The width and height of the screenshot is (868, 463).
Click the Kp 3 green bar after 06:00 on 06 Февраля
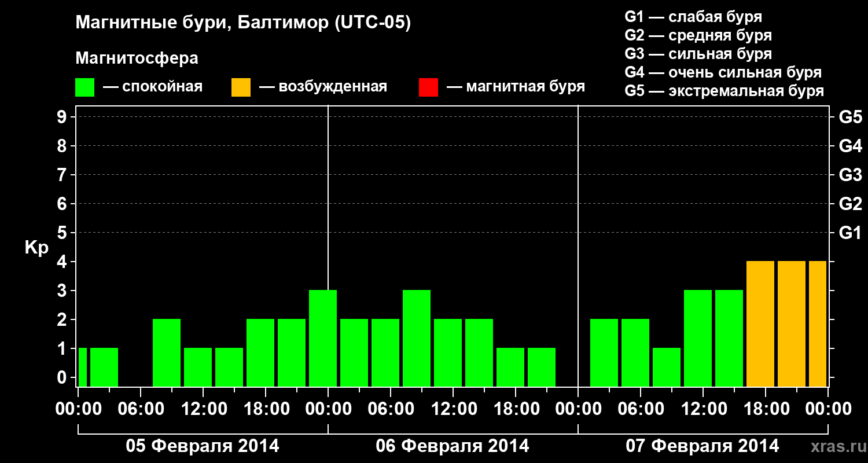[417, 339]
